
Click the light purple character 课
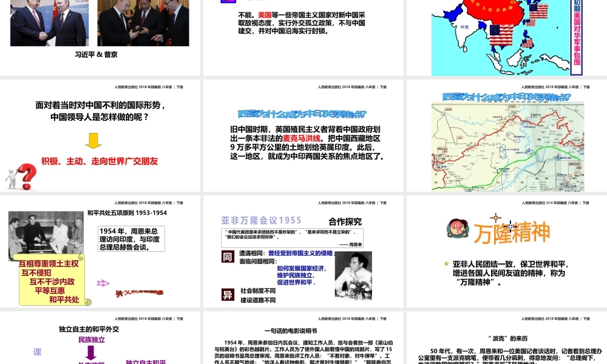point(37,352)
